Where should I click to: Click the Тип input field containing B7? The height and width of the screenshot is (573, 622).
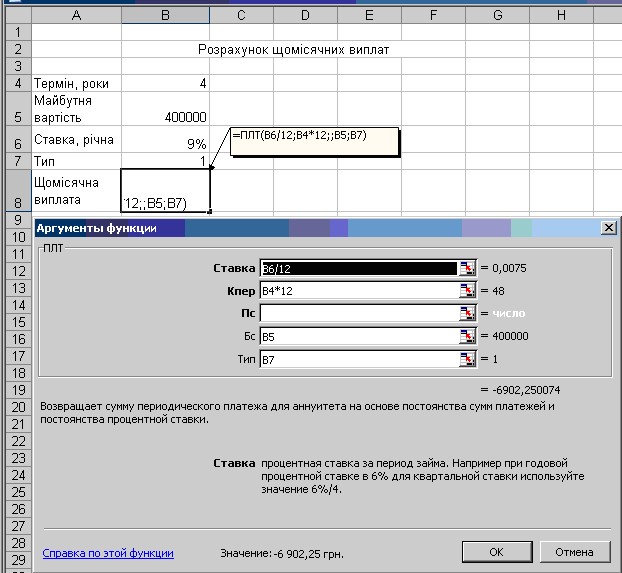[x=358, y=360]
